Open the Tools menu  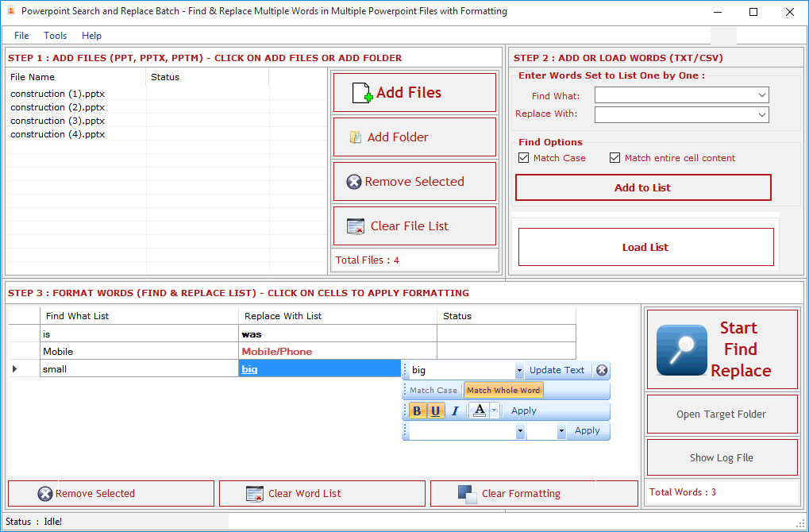[x=56, y=36]
